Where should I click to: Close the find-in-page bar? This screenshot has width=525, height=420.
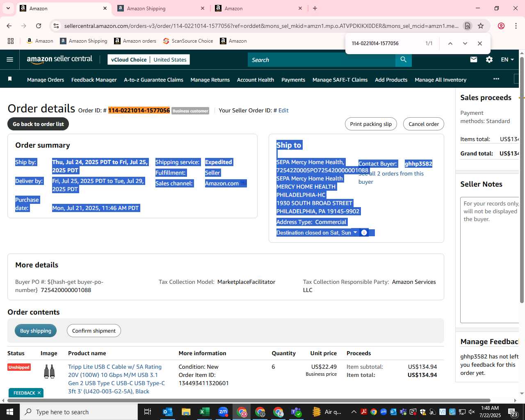tap(479, 43)
